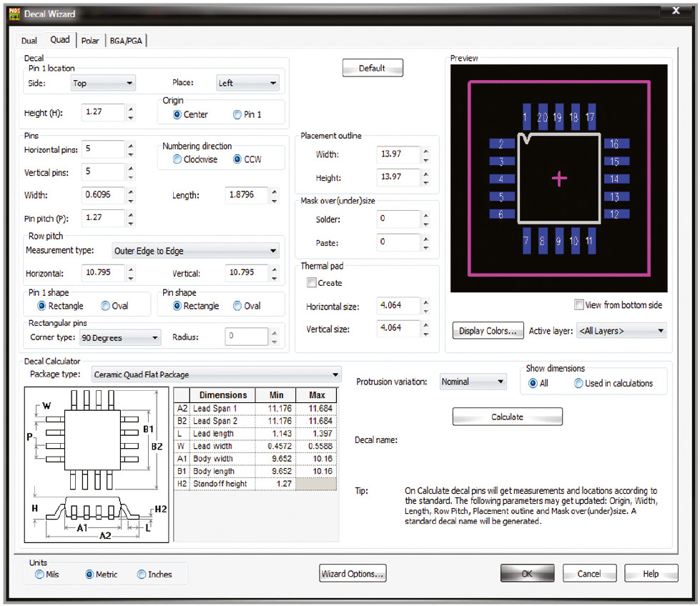Open Display Colors settings
The height and width of the screenshot is (606, 700).
tap(488, 331)
